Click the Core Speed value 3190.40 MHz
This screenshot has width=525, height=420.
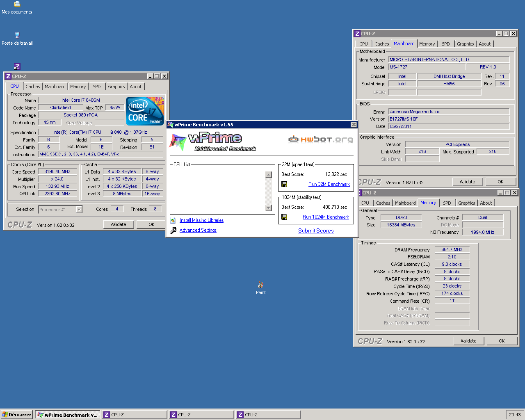pyautogui.click(x=57, y=172)
